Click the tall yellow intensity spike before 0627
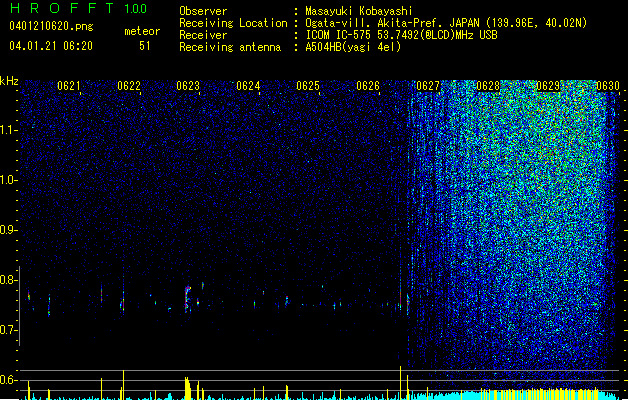 point(400,381)
